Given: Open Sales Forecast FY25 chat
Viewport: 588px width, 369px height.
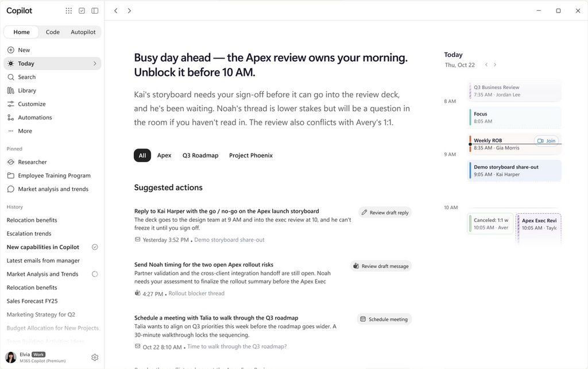Looking at the screenshot, I should [32, 301].
